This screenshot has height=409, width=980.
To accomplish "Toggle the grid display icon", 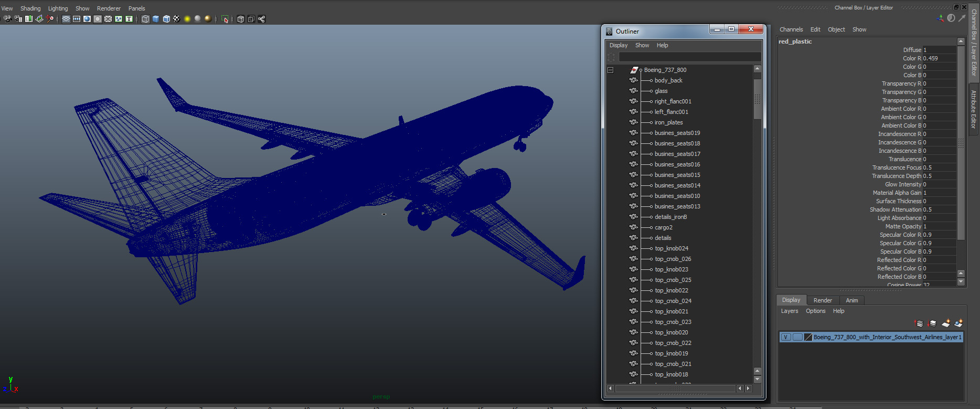I will coord(66,19).
